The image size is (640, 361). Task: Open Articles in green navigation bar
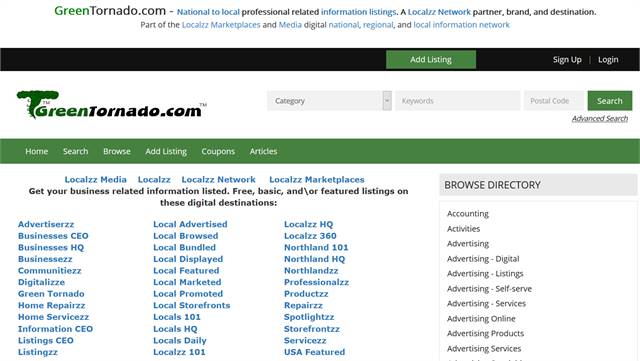click(263, 152)
